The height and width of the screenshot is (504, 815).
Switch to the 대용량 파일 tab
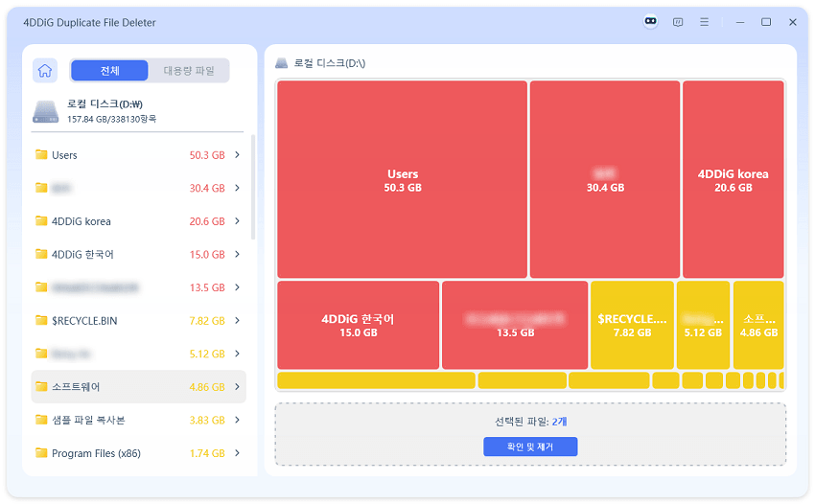click(x=189, y=70)
